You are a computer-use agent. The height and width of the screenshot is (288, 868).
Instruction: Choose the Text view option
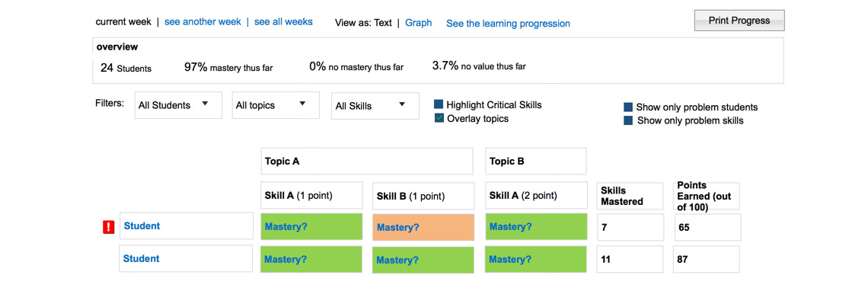coord(383,23)
